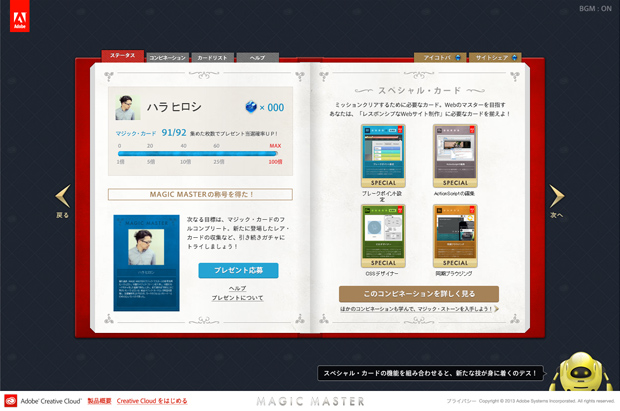Open the サイトシェア gold tab
The width and height of the screenshot is (620, 411).
(495, 58)
